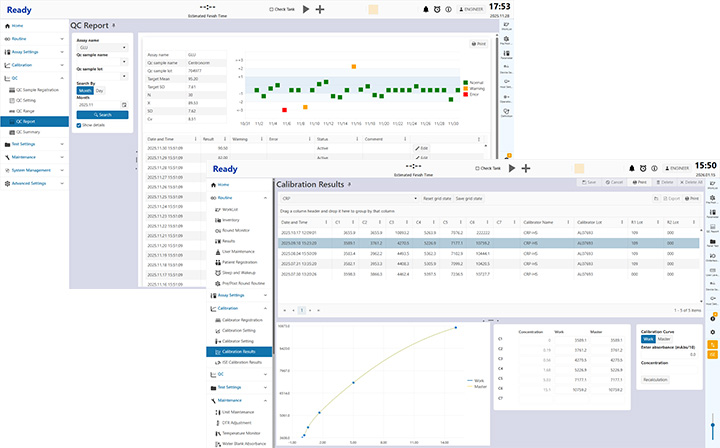Image resolution: width=720 pixels, height=448 pixels.
Task: Open QC Summary in the sidebar
Action: (x=28, y=131)
